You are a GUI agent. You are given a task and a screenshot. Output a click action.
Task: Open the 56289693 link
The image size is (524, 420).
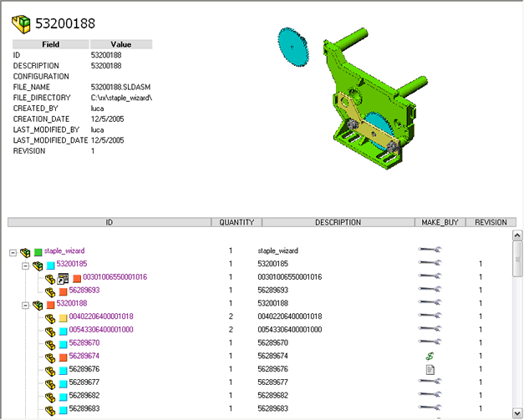(x=84, y=290)
